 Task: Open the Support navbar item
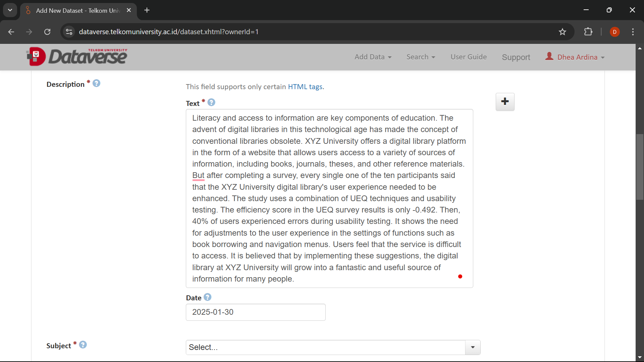[516, 57]
